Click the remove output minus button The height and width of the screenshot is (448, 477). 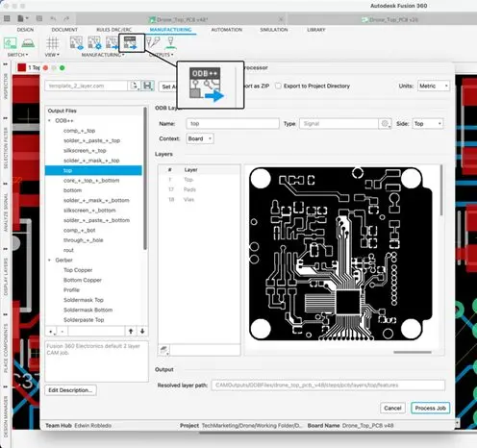63,331
